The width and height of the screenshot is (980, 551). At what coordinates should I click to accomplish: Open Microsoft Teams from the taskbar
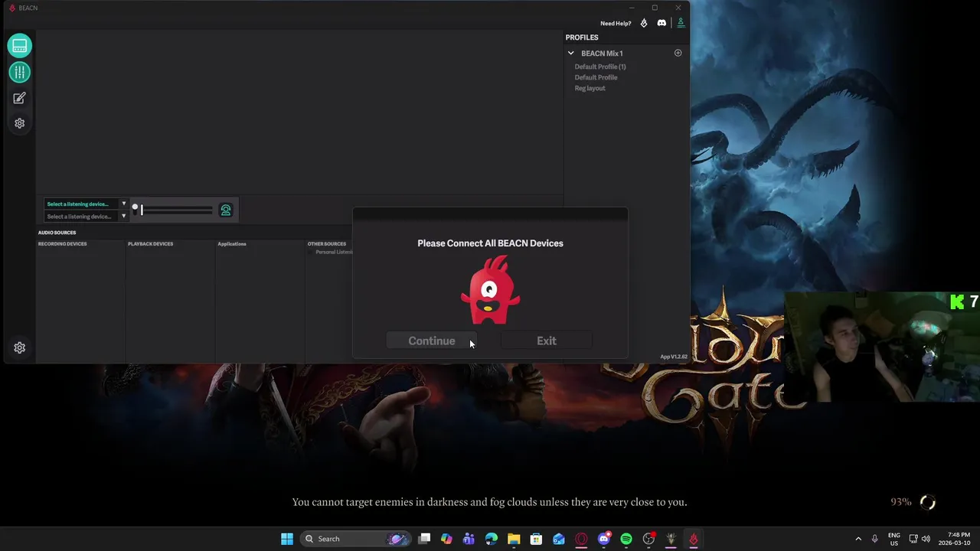coord(469,539)
